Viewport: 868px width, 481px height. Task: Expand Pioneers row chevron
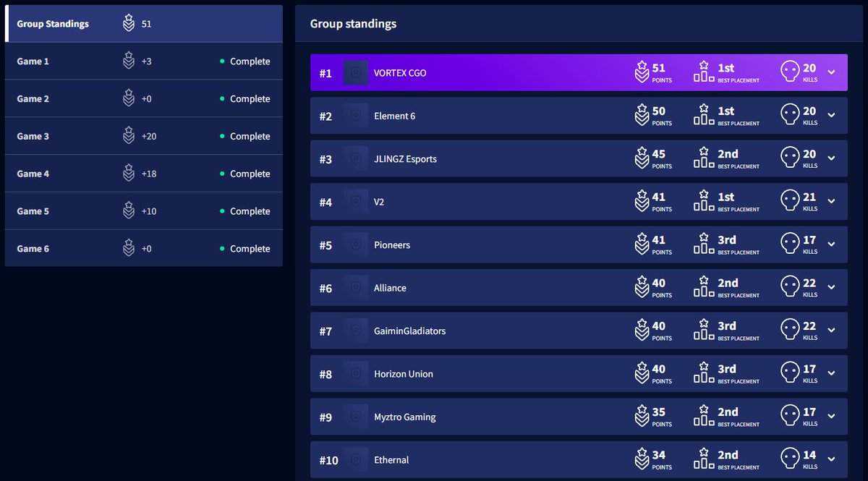point(831,244)
